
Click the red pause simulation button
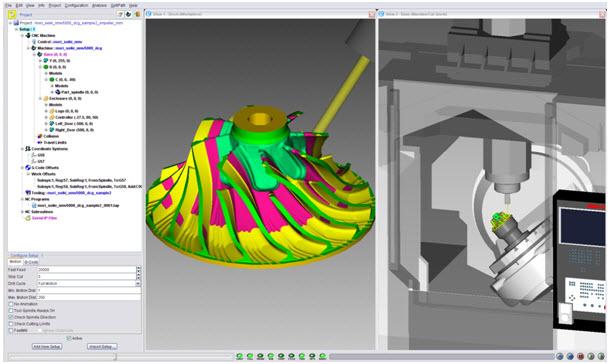(x=580, y=356)
